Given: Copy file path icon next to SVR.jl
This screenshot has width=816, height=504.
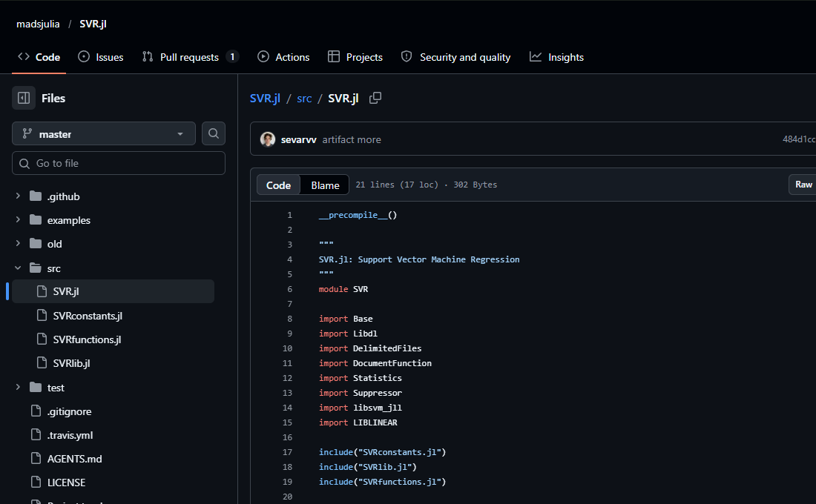Looking at the screenshot, I should [375, 98].
